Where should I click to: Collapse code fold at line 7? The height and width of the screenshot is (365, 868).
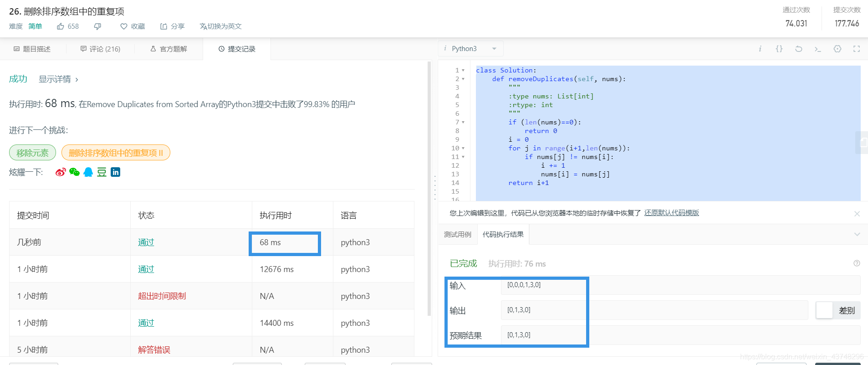click(x=463, y=123)
